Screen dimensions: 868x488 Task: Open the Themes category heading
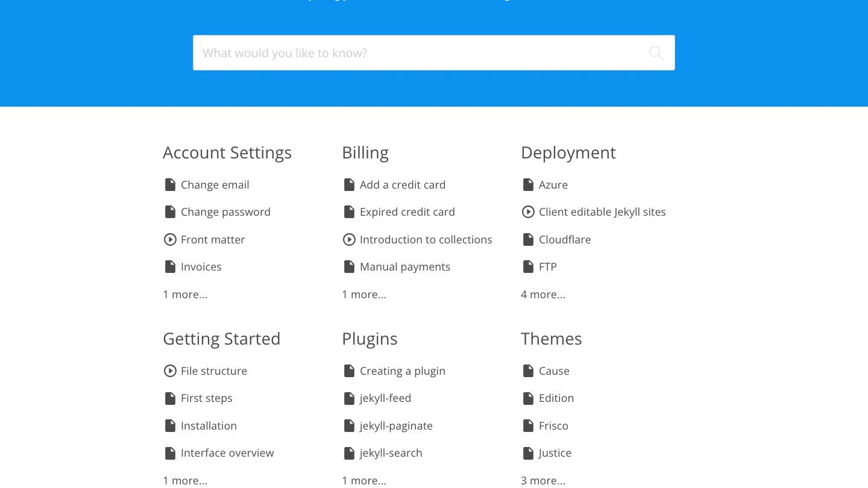(x=552, y=339)
